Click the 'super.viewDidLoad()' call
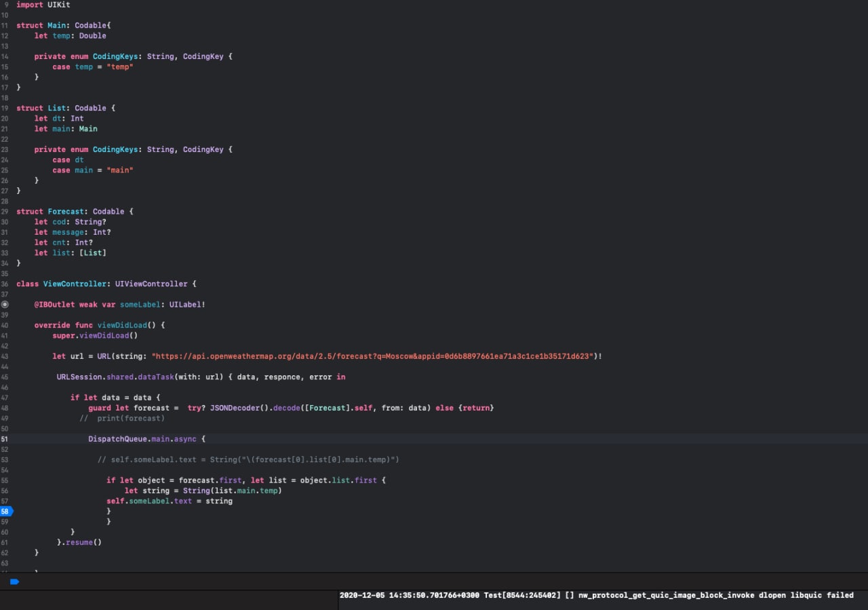The width and height of the screenshot is (868, 610). (x=95, y=335)
